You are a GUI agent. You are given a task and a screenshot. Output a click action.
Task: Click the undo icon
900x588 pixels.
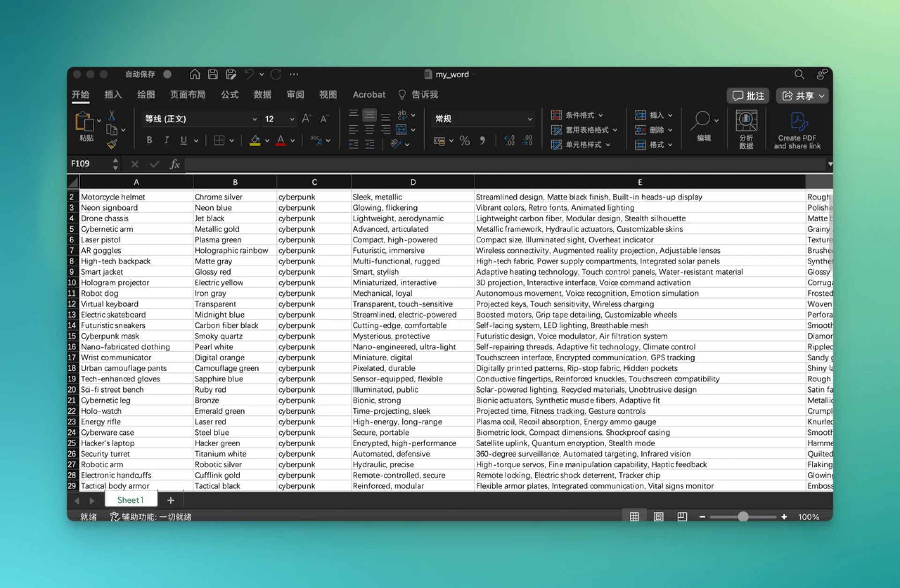click(249, 74)
